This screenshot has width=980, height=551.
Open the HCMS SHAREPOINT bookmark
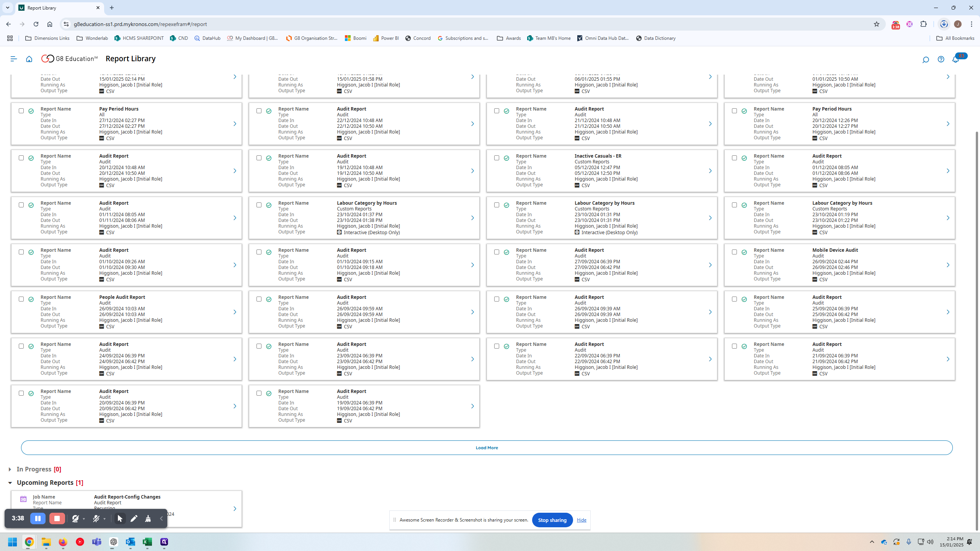coord(139,38)
